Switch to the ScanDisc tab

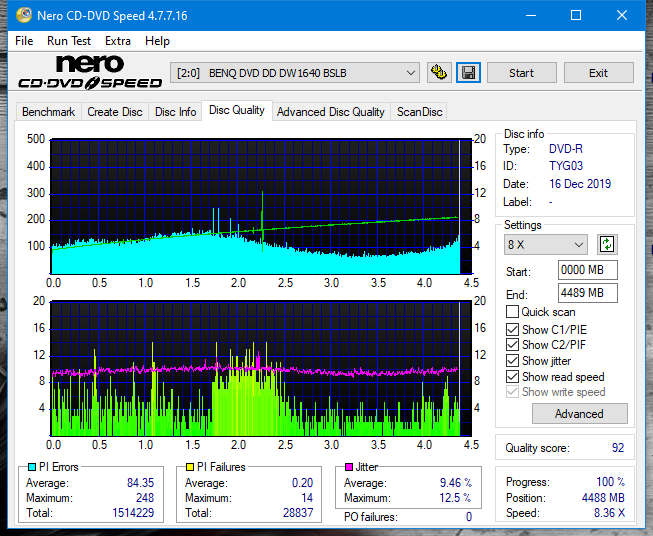[419, 112]
